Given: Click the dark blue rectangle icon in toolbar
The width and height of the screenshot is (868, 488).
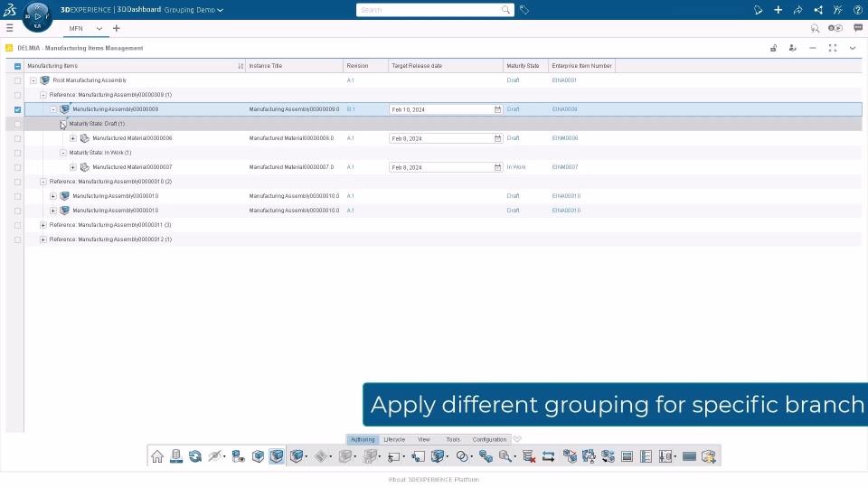Looking at the screenshot, I should [689, 456].
